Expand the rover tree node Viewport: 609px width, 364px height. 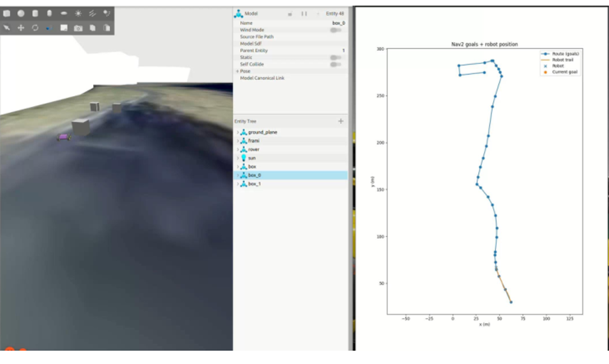point(238,150)
